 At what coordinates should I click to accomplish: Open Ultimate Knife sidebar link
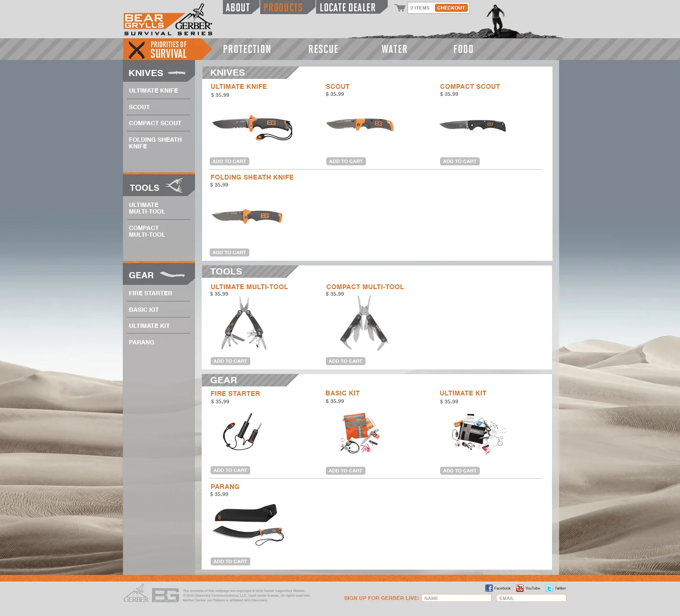coord(153,91)
